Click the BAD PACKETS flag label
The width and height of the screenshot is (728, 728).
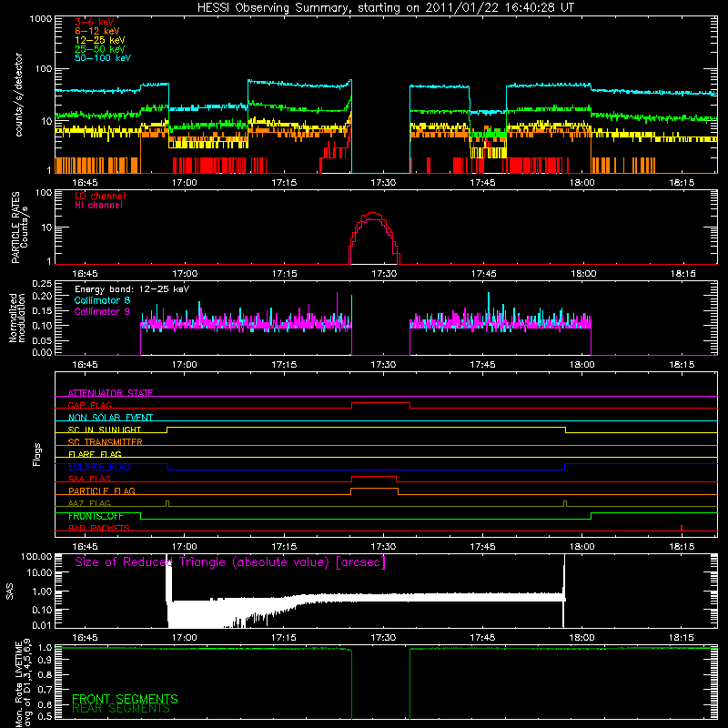coord(99,528)
